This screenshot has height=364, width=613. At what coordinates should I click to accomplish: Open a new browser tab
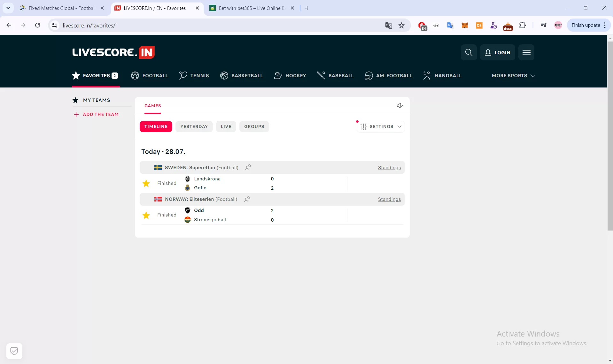pos(307,8)
